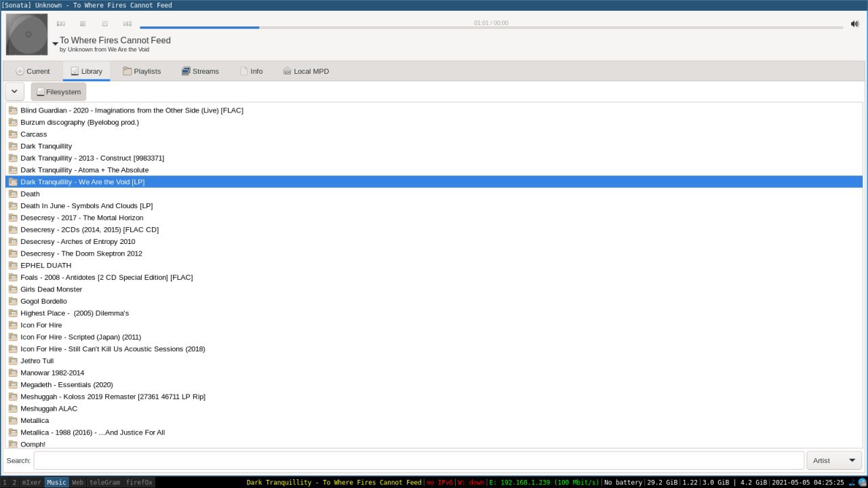
Task: Expand the arrow beside the song title
Action: pyautogui.click(x=55, y=43)
